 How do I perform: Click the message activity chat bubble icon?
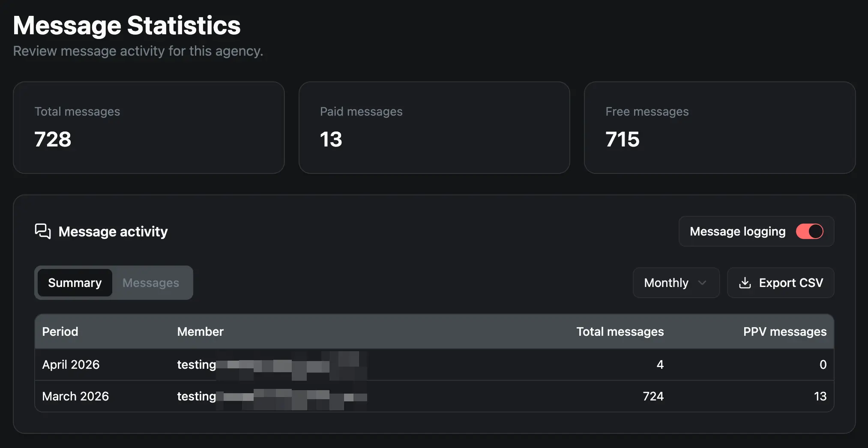click(42, 231)
